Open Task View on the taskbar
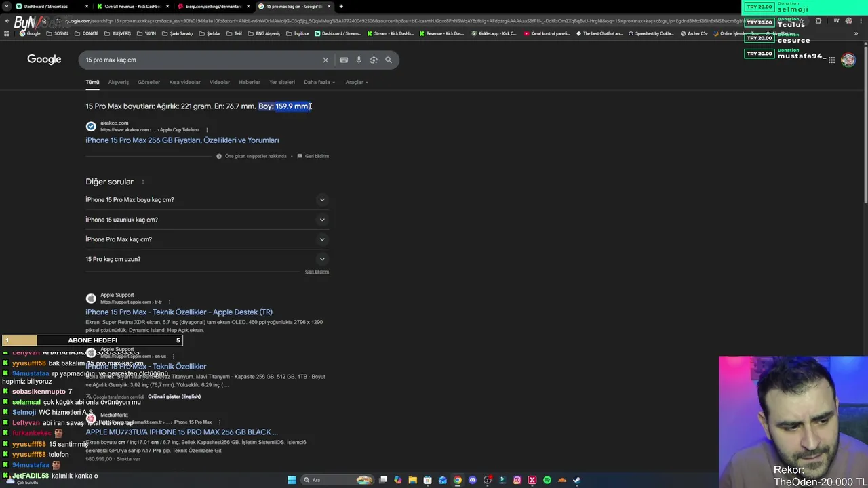 [383, 480]
